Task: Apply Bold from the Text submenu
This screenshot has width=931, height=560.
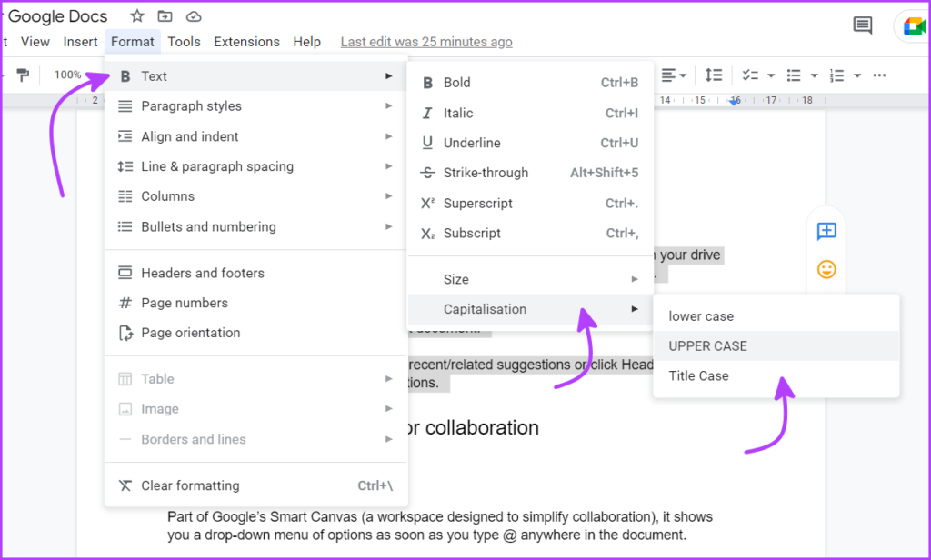Action: pos(530,83)
